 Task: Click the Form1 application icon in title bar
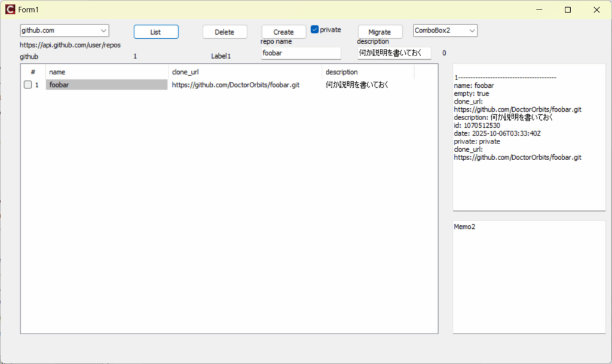click(x=10, y=10)
